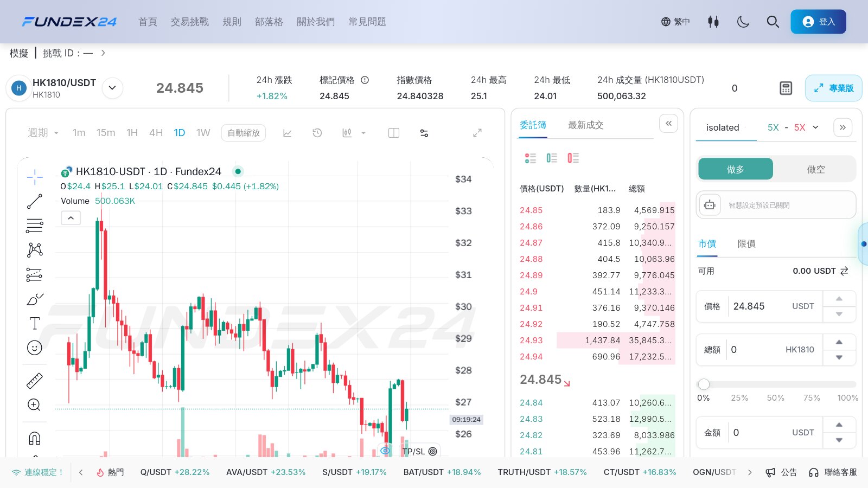Open 聯絡客服 customer support

[833, 472]
